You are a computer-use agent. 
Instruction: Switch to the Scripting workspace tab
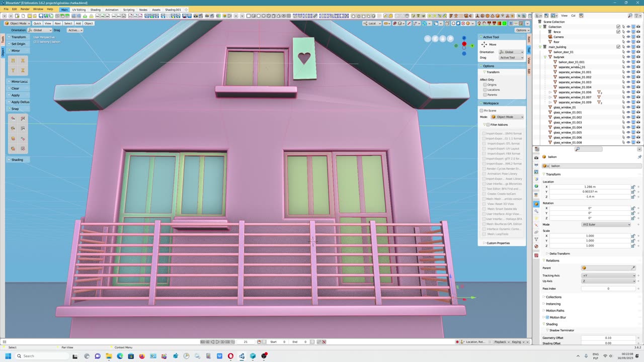tap(129, 10)
